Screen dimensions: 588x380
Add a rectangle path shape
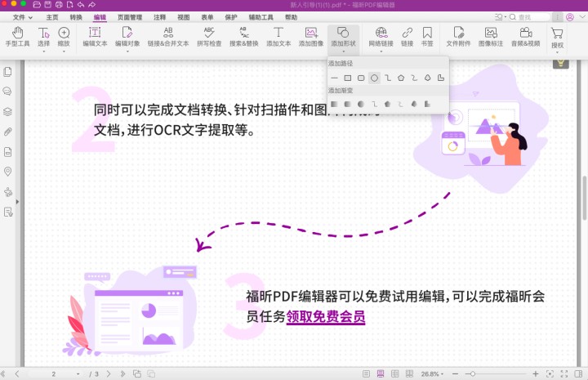point(348,78)
